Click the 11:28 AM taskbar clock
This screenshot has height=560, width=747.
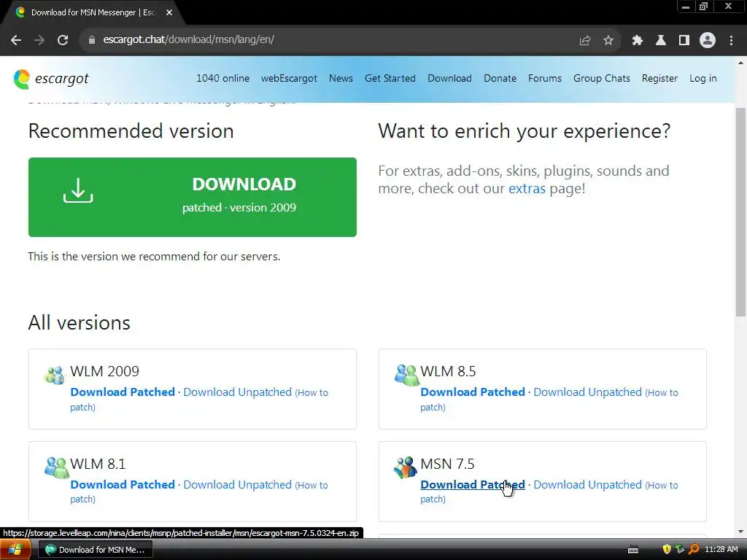(721, 549)
